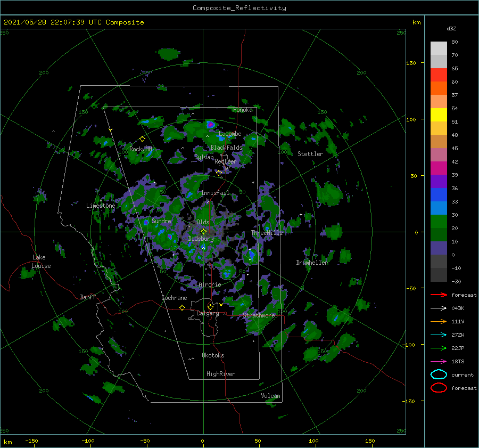479x448 pixels.
Task: Click the cyan current ellipse icon
Action: point(439,374)
